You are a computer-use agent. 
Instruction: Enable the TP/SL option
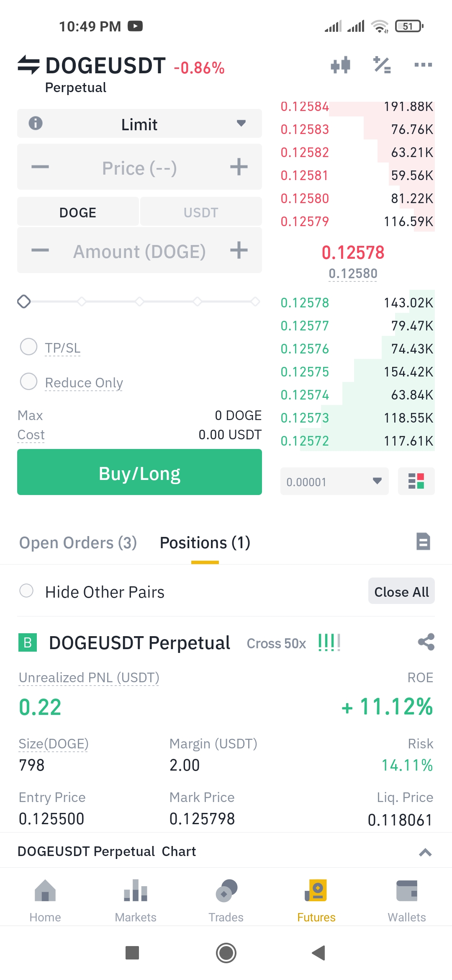[29, 347]
